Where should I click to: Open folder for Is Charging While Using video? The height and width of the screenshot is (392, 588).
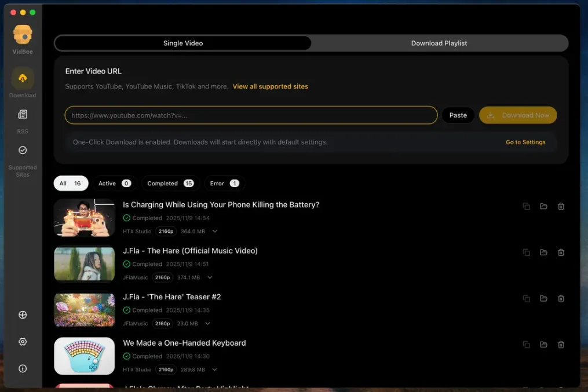[543, 206]
